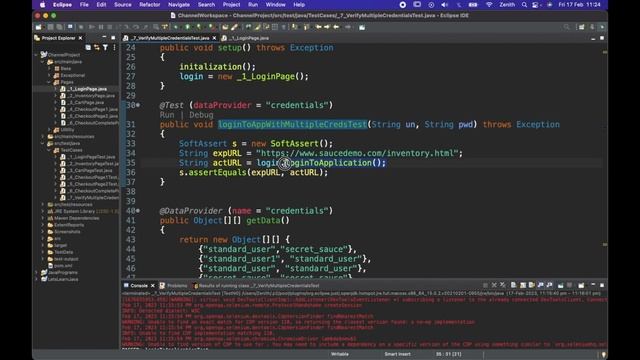The image size is (640, 360).
Task: Open macOS Spotlight search icon
Action: point(524,5)
